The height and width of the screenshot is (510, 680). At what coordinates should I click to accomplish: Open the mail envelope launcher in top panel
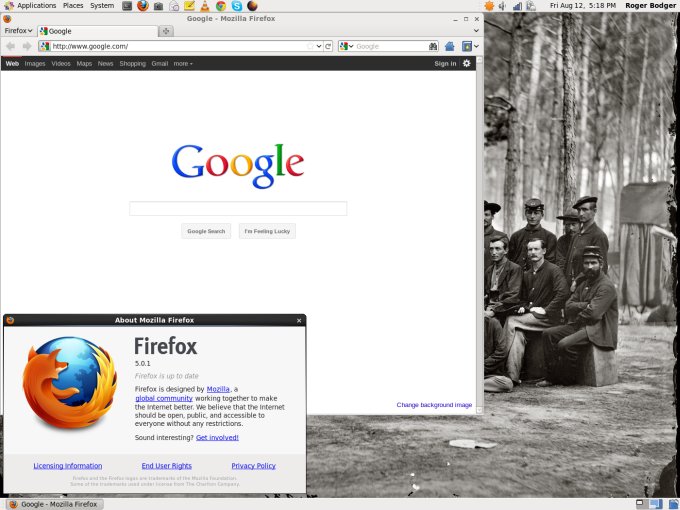[x=174, y=6]
